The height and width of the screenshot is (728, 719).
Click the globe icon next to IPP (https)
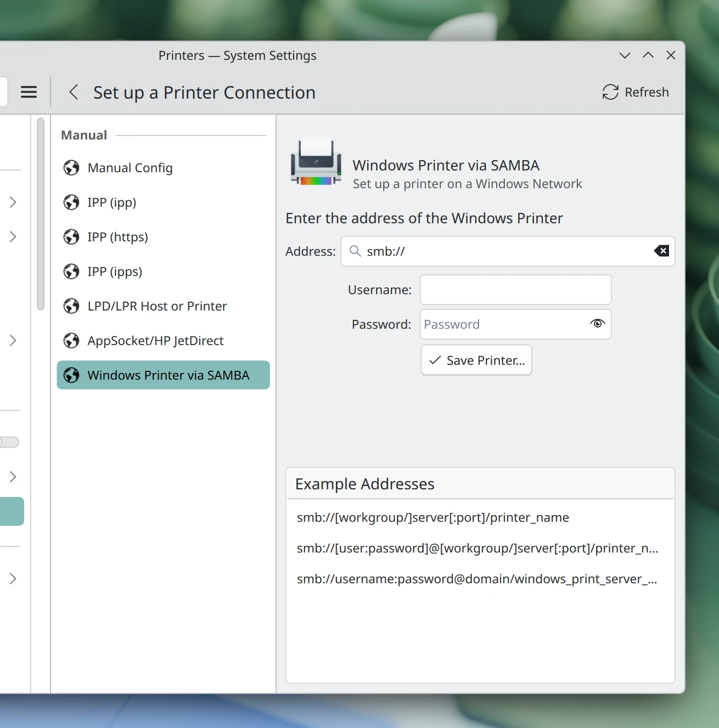(x=72, y=236)
